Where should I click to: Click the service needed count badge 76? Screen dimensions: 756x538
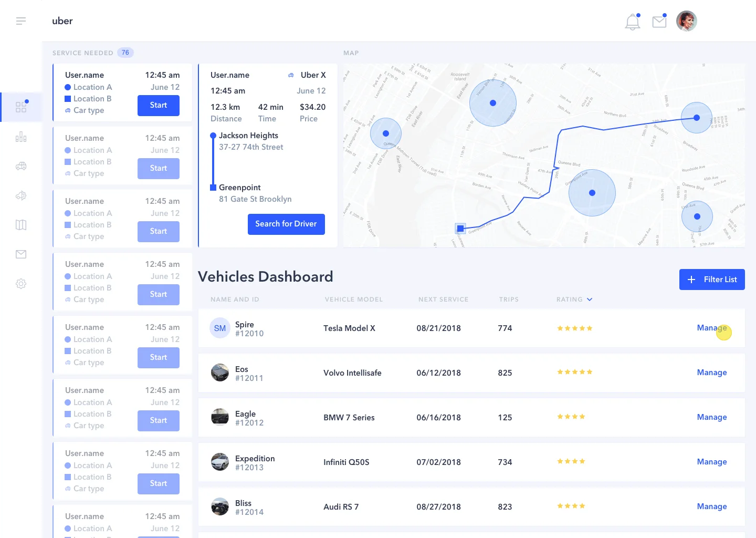pos(125,53)
